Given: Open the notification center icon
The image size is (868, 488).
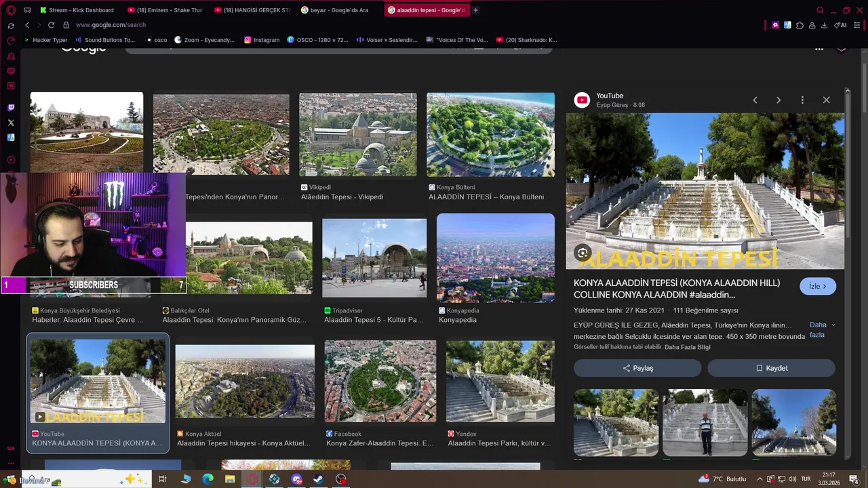Looking at the screenshot, I should point(854,479).
